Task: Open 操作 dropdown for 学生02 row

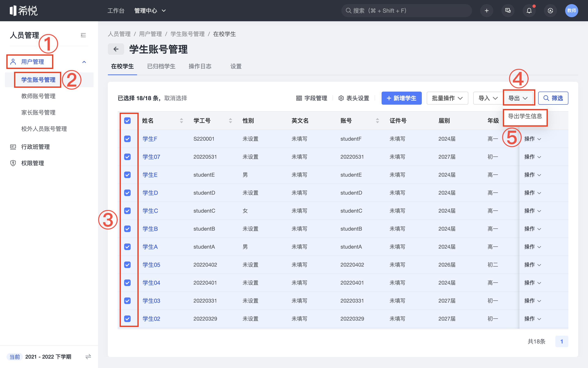Action: click(532, 319)
